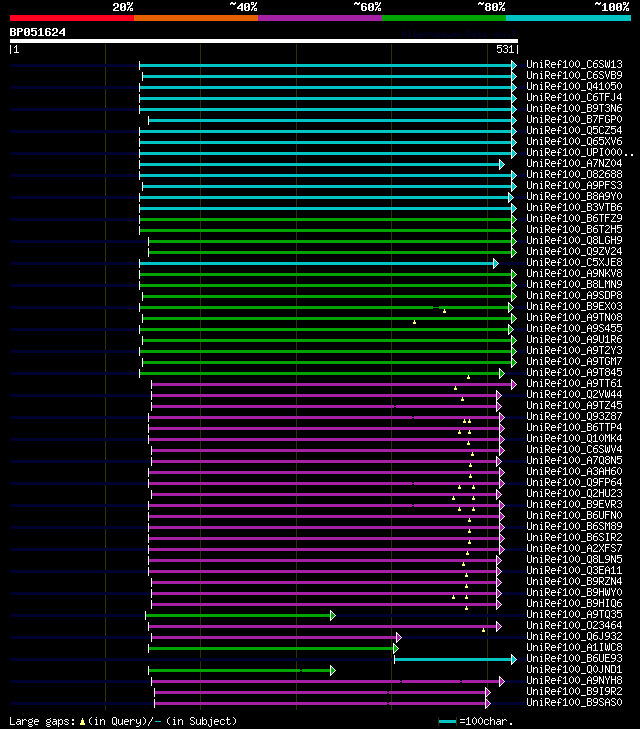The image size is (640, 729).
Task: Select the UniRef100_A9TQ35 label
Action: pos(574,615)
